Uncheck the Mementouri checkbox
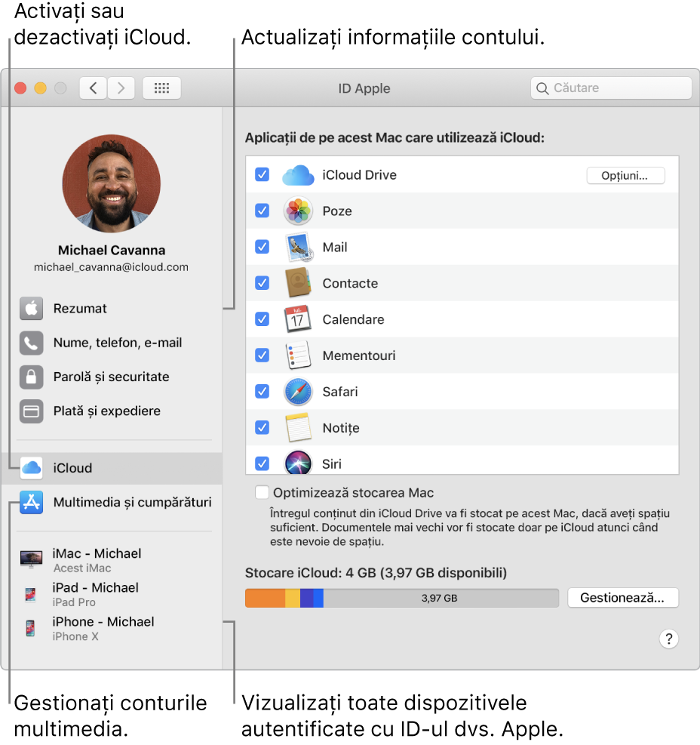Screen dimensions: 700x745 point(262,355)
